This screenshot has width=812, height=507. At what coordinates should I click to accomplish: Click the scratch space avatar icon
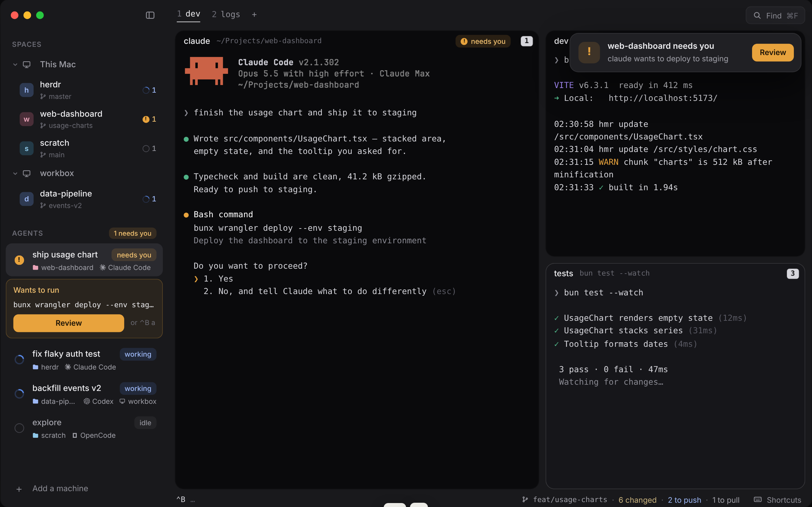[26, 148]
